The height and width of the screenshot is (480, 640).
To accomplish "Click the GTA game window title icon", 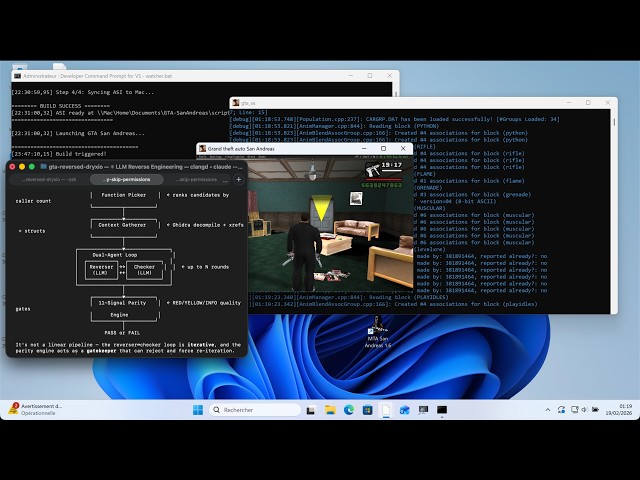I will coord(202,149).
